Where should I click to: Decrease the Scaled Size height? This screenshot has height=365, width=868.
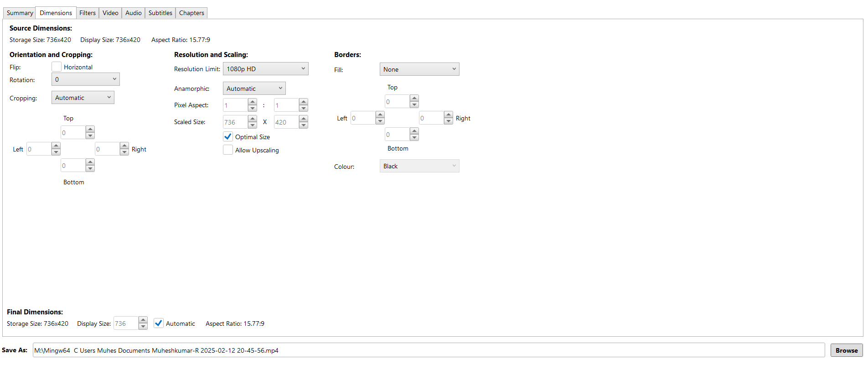point(304,125)
